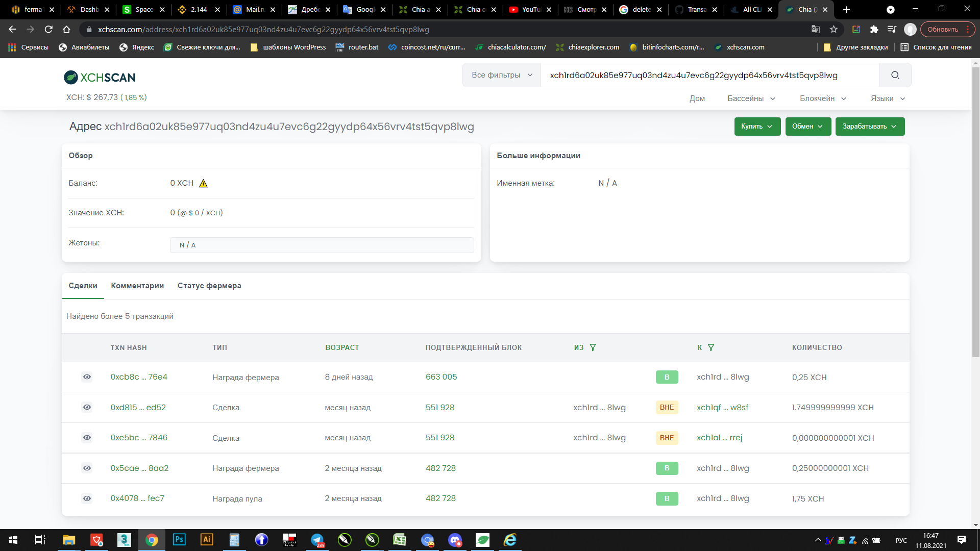This screenshot has width=980, height=551.
Task: Open the Все фильтры dropdown
Action: click(x=501, y=75)
